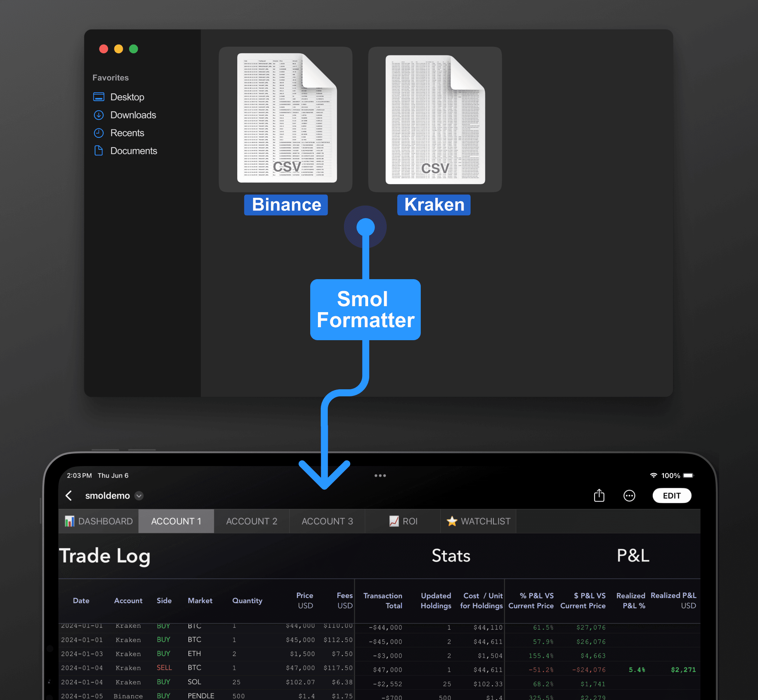Image resolution: width=758 pixels, height=700 pixels.
Task: Click the Documents page icon in sidebar
Action: 99,151
